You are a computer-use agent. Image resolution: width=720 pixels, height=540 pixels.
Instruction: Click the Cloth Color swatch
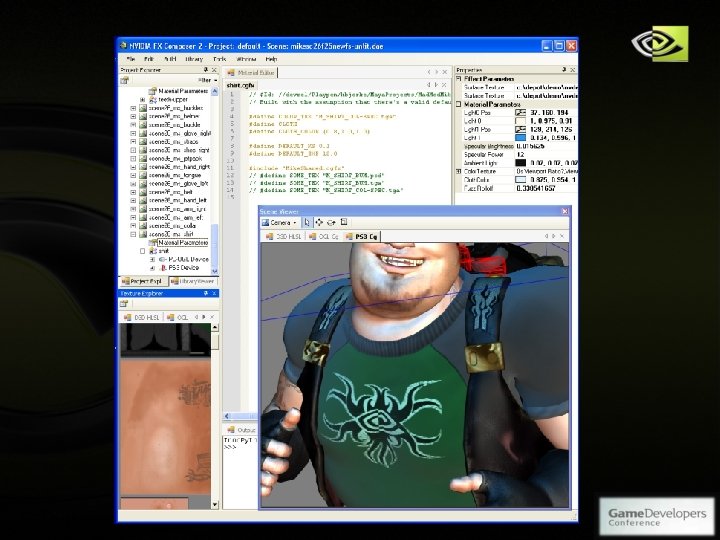click(520, 180)
